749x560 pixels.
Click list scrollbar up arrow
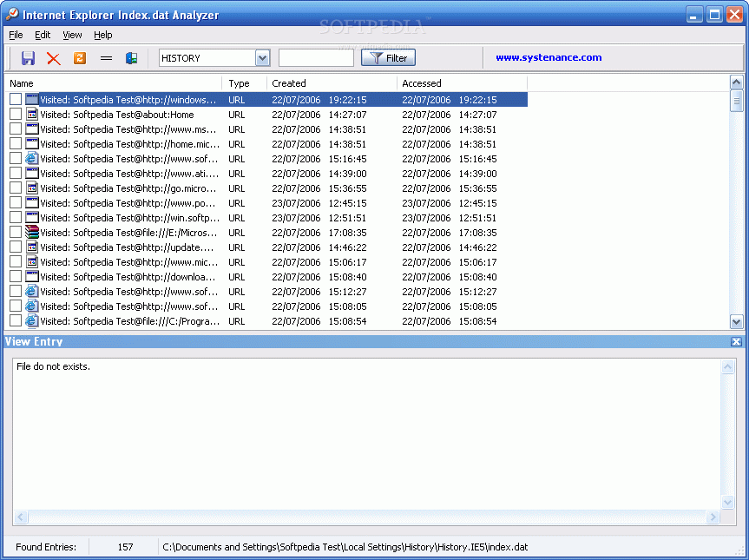(737, 82)
